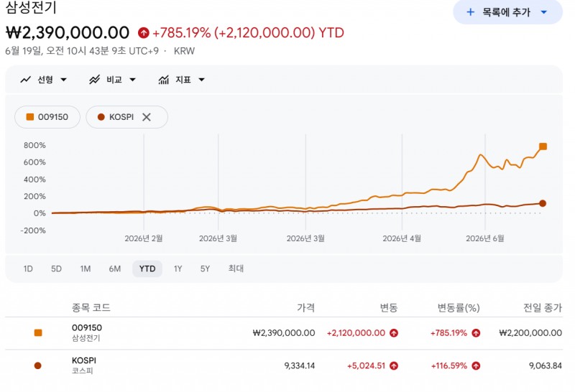Click the 2026년 6월 axis label
The width and height of the screenshot is (575, 392).
pos(485,238)
